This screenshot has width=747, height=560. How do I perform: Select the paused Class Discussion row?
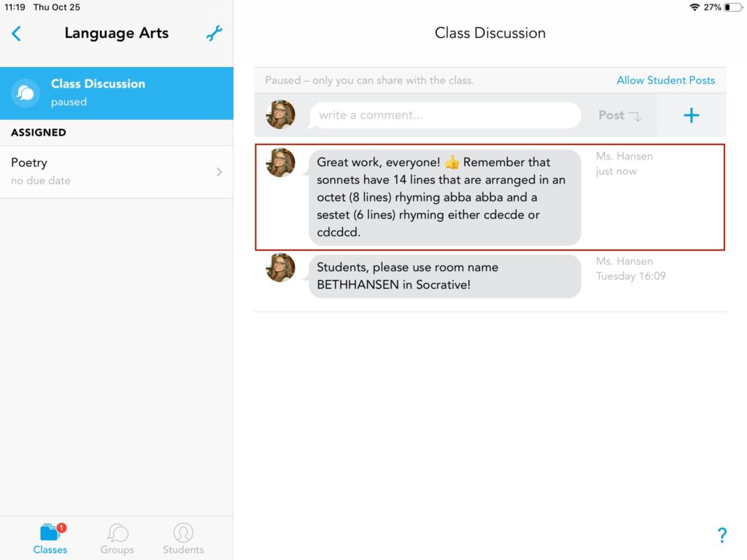(x=117, y=93)
